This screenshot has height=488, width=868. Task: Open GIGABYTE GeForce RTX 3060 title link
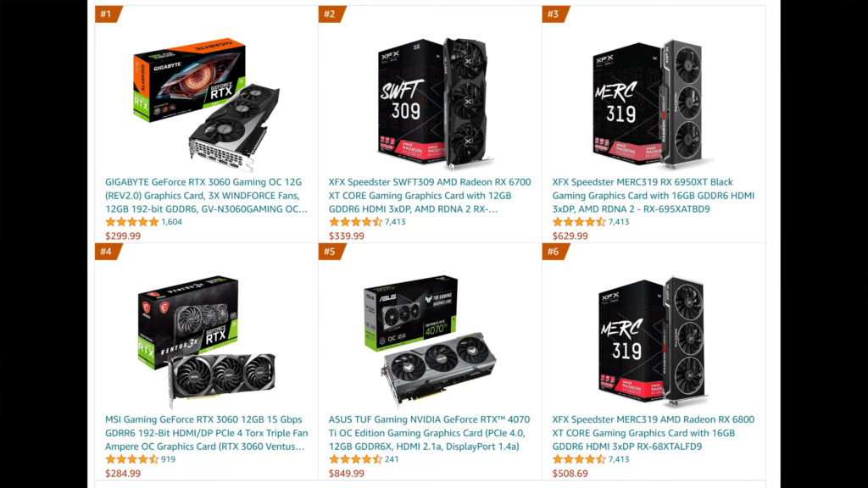pyautogui.click(x=206, y=196)
